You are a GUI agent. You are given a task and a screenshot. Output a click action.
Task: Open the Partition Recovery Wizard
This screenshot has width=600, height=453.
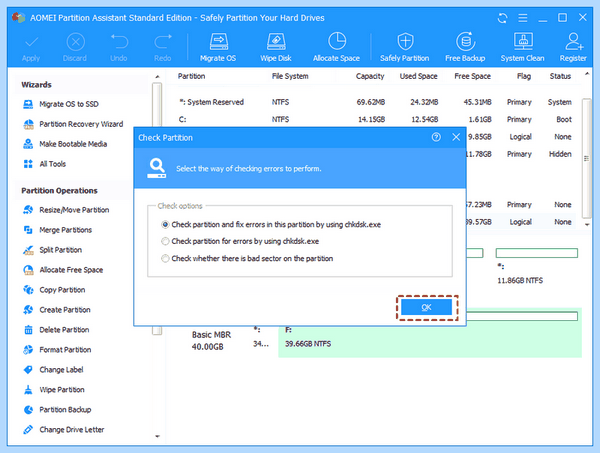point(73,124)
